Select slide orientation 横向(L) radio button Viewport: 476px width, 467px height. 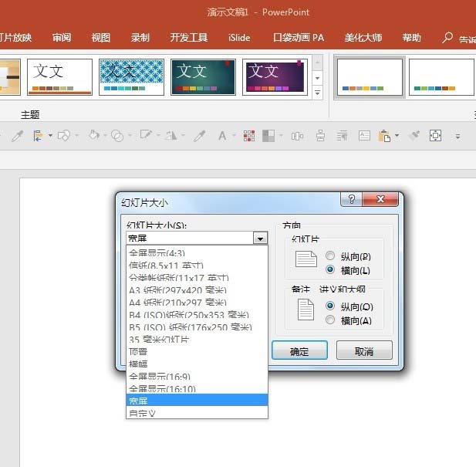(330, 269)
